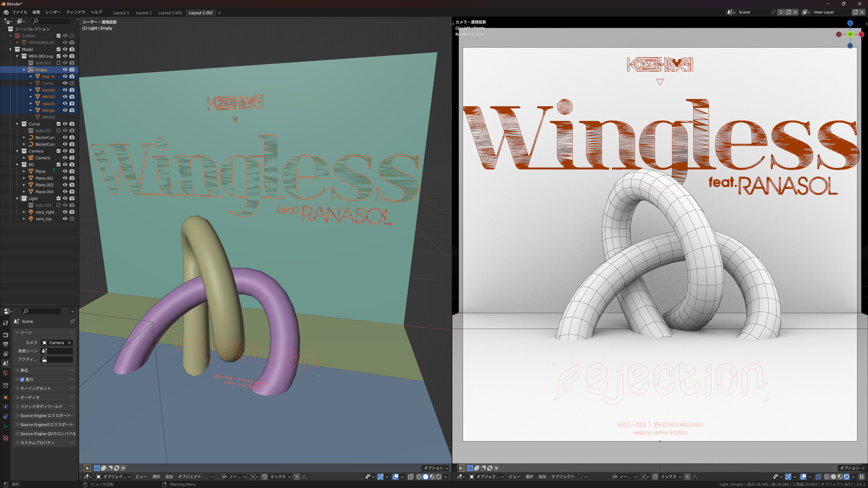This screenshot has height=488, width=868.
Task: Toggle X-ray in the right viewport
Action: click(818, 476)
